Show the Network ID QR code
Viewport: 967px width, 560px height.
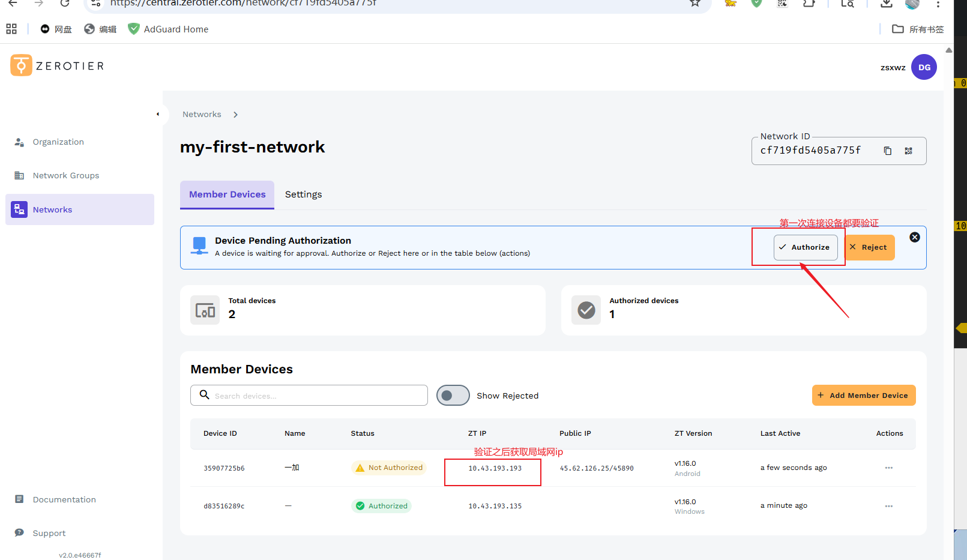click(x=908, y=151)
